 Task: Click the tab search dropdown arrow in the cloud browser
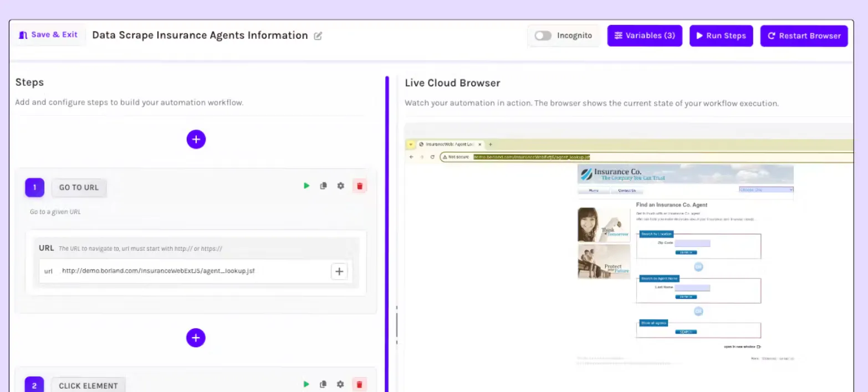(x=411, y=144)
